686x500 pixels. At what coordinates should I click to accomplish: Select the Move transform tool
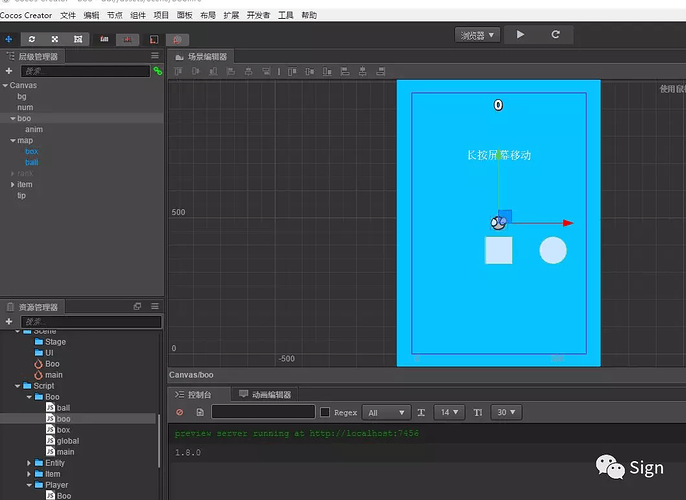pyautogui.click(x=9, y=38)
